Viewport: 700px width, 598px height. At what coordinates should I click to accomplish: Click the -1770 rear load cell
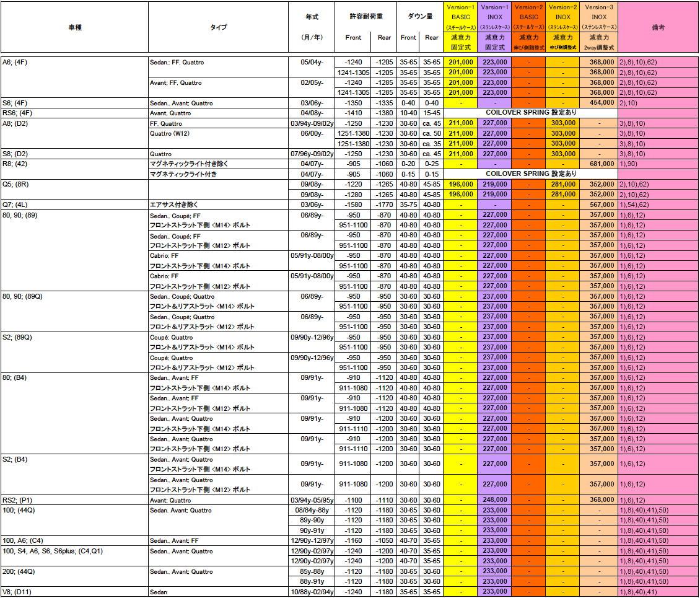coord(384,204)
